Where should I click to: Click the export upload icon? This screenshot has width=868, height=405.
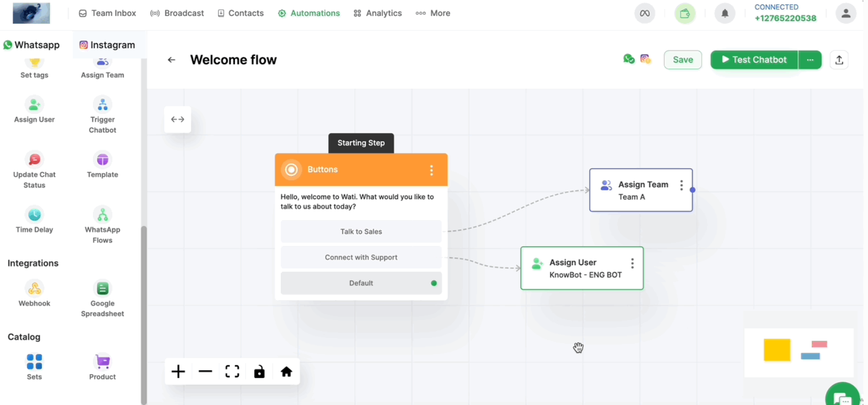pyautogui.click(x=839, y=60)
